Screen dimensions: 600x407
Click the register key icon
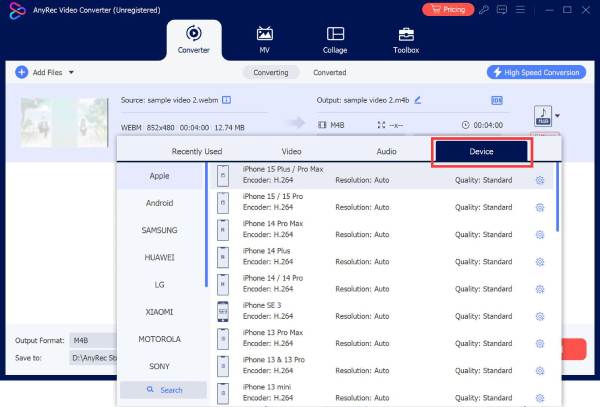pos(484,10)
